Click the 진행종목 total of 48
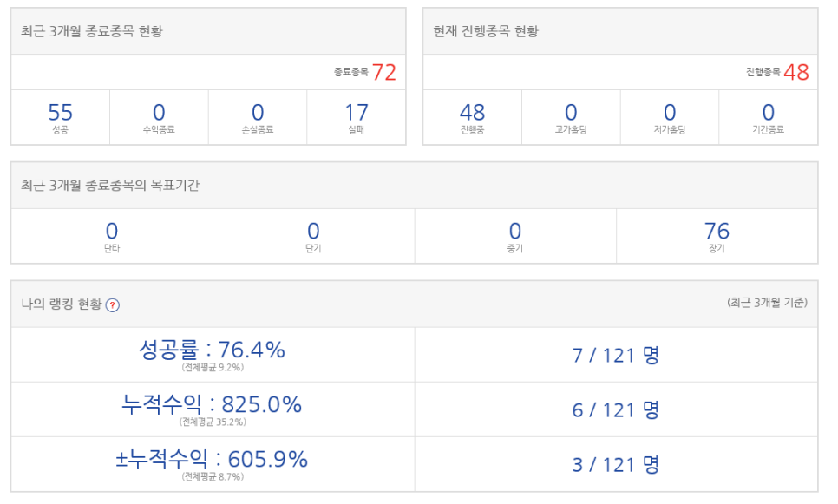This screenshot has width=838, height=504. tap(796, 73)
